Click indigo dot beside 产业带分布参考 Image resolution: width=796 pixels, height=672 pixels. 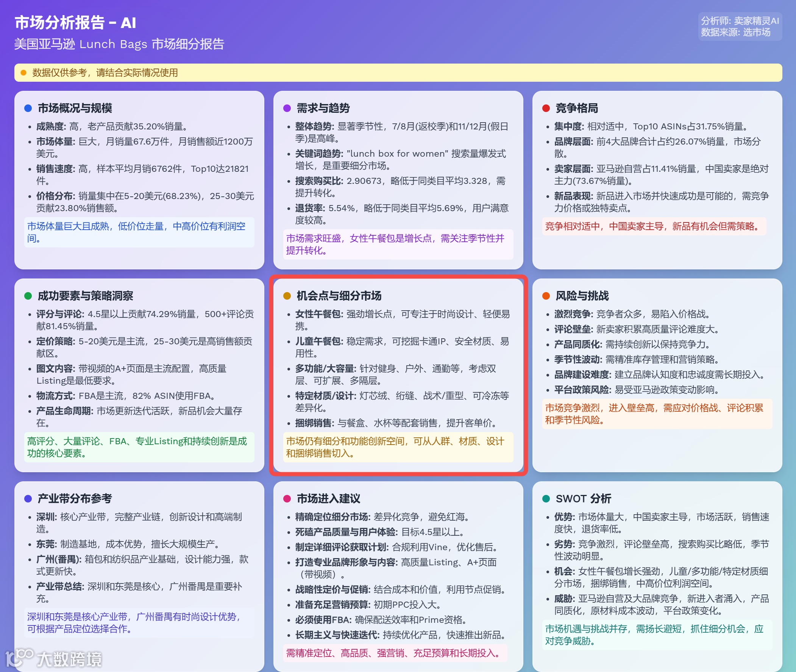pyautogui.click(x=28, y=499)
